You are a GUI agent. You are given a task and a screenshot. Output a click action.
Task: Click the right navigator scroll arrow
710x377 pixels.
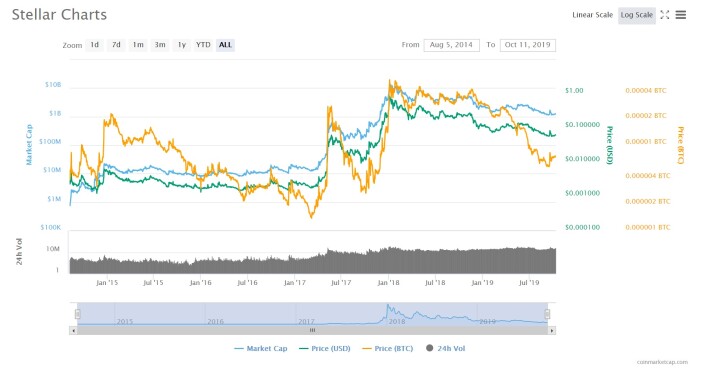click(x=552, y=331)
